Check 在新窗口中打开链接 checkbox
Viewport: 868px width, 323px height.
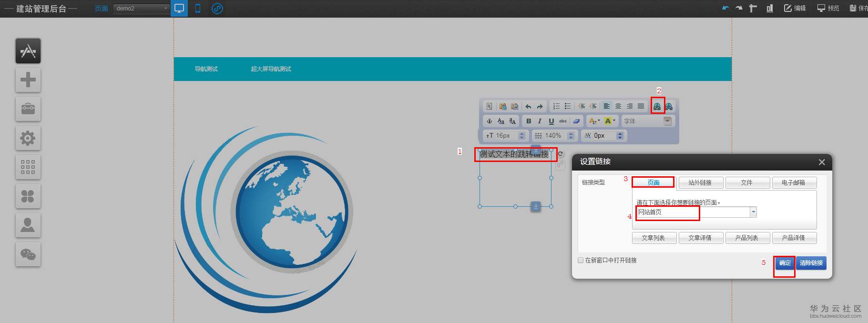581,260
